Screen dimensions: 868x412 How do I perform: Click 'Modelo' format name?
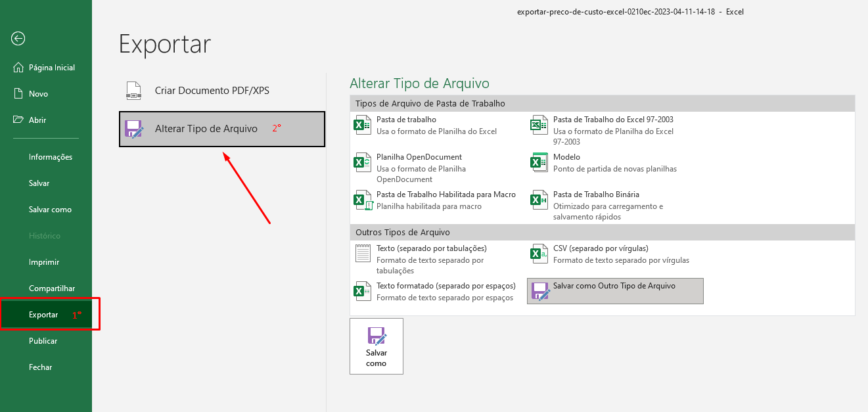pyautogui.click(x=566, y=157)
